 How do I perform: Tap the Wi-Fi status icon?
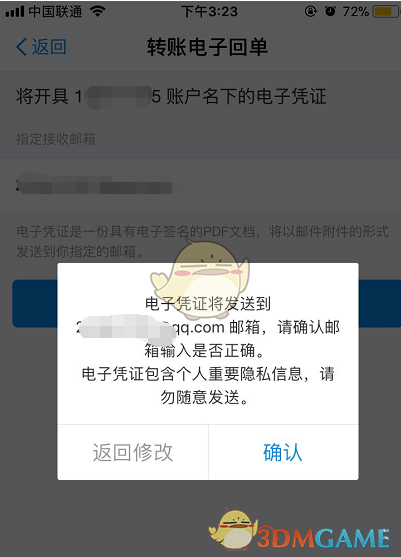tap(97, 12)
